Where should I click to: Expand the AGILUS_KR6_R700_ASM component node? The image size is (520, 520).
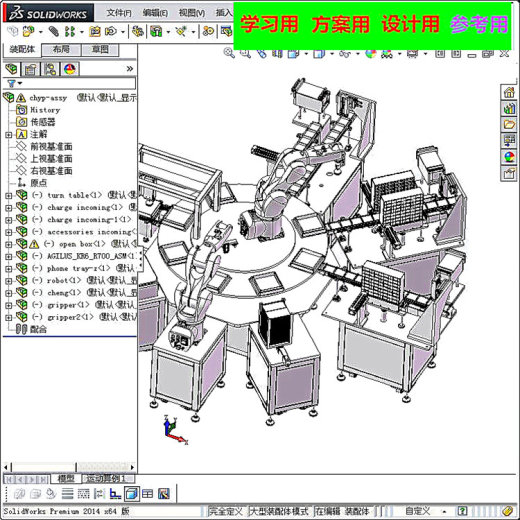[8, 257]
